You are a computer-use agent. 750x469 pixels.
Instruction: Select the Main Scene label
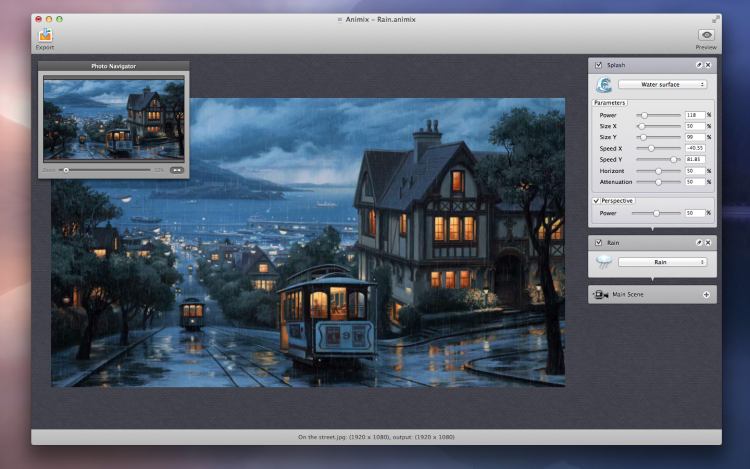click(x=628, y=294)
